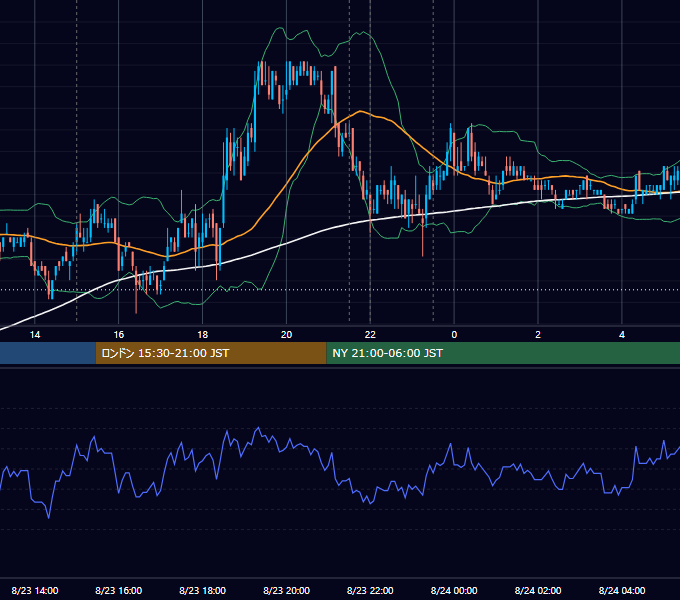
Task: Click the blue oscillator line's highest peak
Action: pos(259,428)
